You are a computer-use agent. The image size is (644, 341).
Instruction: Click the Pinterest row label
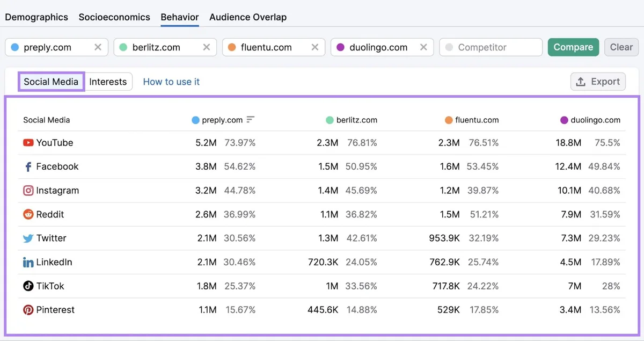click(56, 310)
